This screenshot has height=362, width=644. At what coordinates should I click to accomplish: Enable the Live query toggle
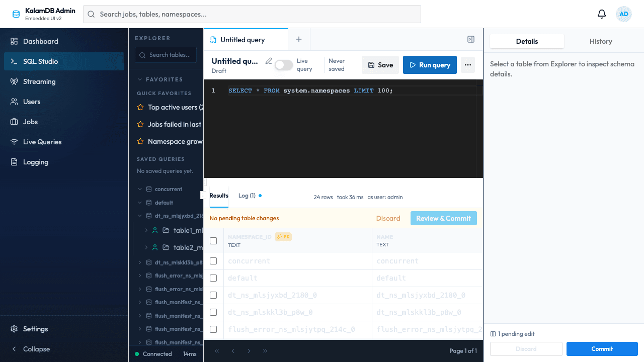coord(283,65)
